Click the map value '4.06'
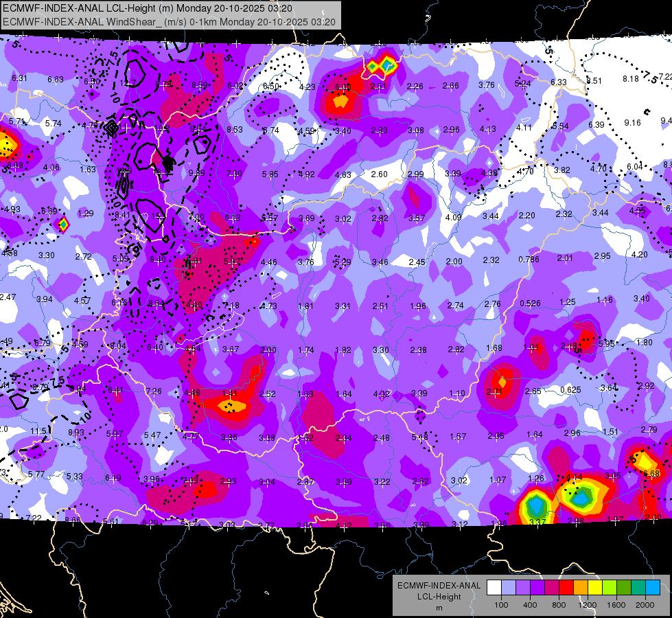The image size is (672, 618). click(51, 168)
